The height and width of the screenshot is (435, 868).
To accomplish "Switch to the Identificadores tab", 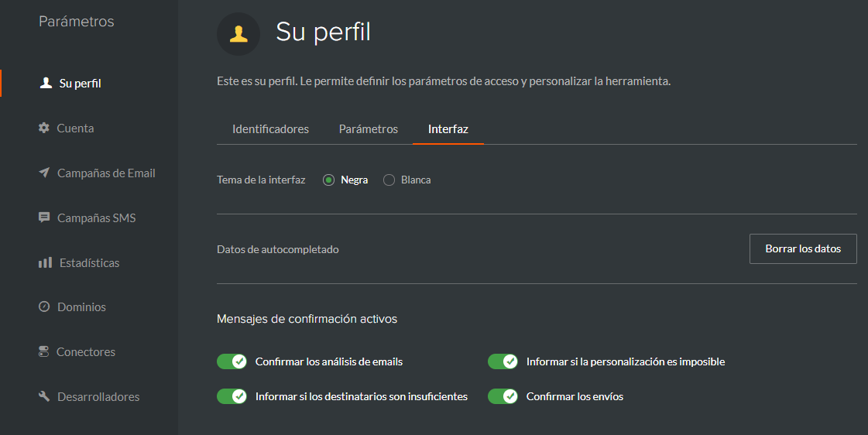I will 271,129.
